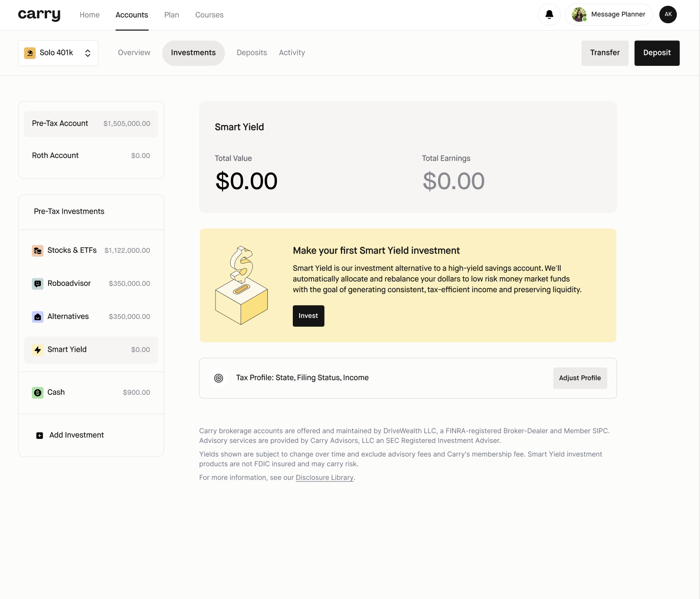Click the black Deposit button

point(656,53)
